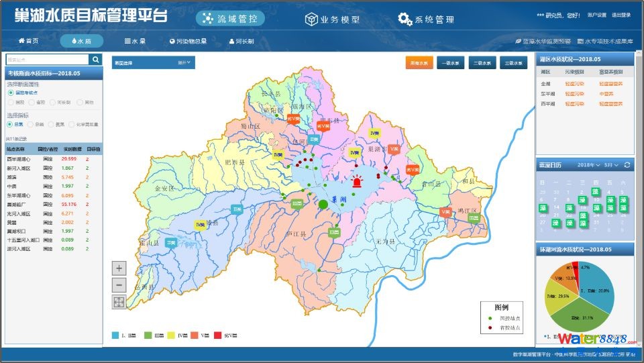Image resolution: width=644 pixels, height=363 pixels.
Task: Select the 国控考核点 radio button
Action: 11,93
